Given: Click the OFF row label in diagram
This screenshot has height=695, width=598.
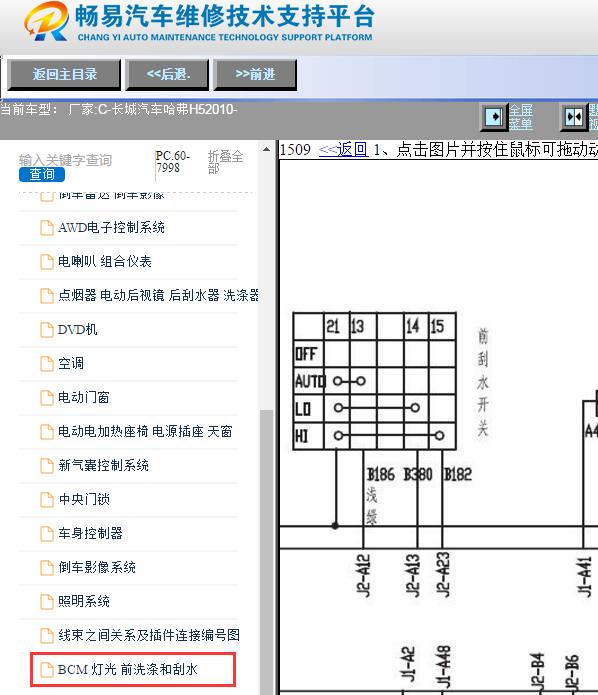Looking at the screenshot, I should [306, 354].
